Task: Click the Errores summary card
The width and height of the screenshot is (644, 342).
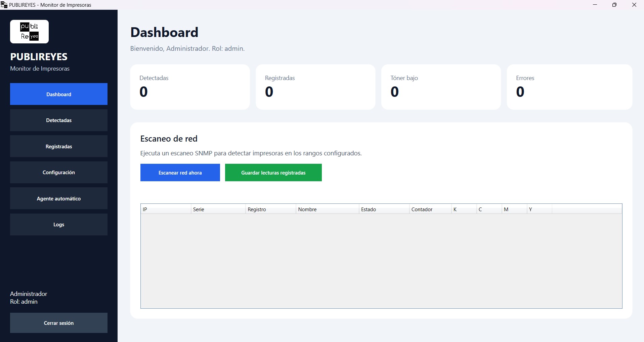Action: coord(570,87)
